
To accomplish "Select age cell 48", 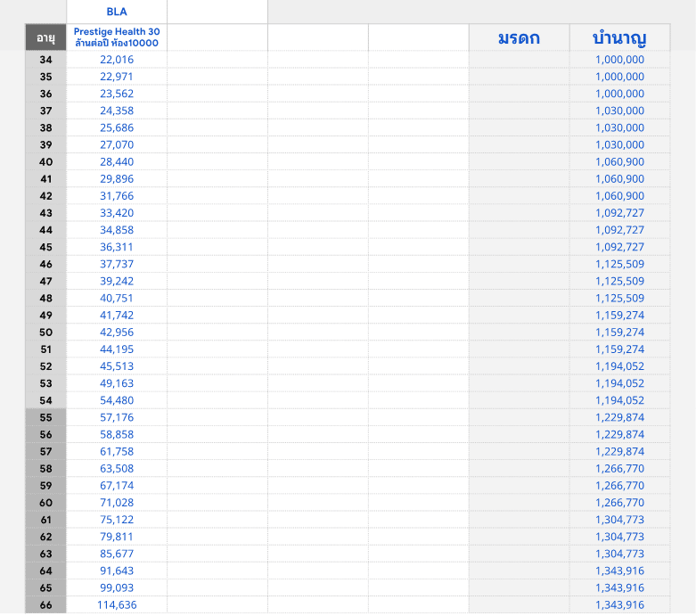I will click(x=45, y=298).
